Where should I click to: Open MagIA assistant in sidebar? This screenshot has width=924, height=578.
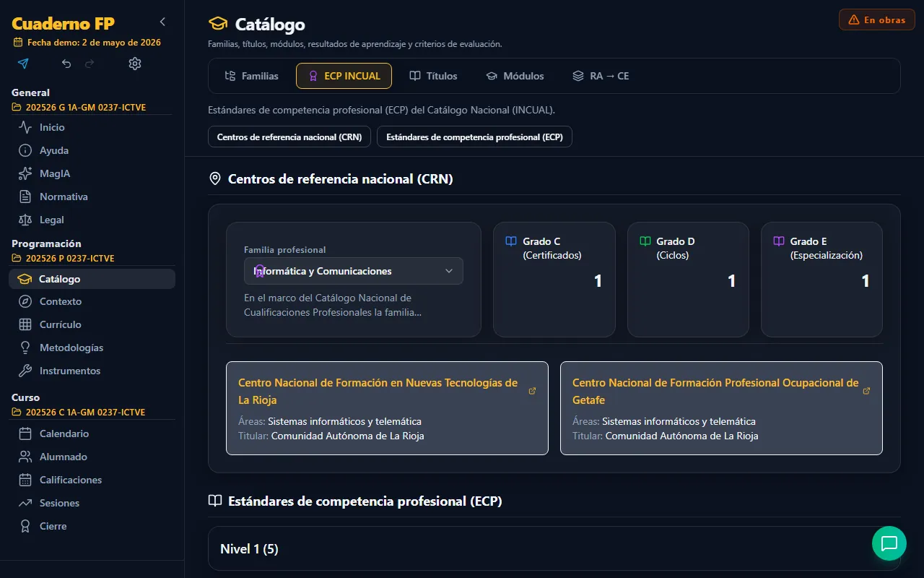[92, 173]
